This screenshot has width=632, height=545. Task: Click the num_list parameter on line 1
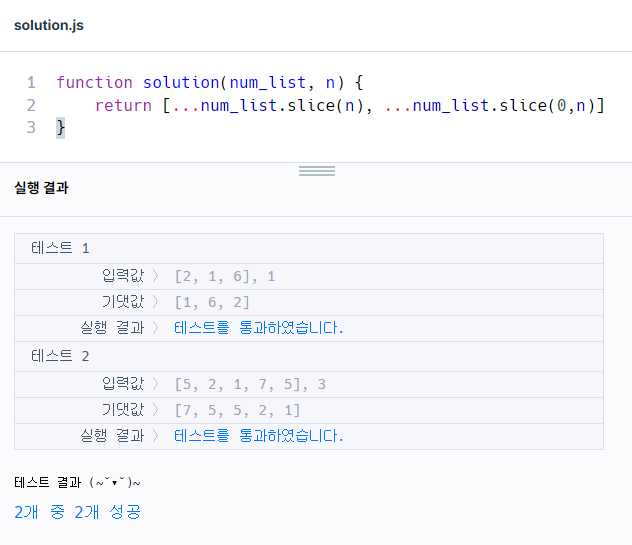(x=268, y=83)
